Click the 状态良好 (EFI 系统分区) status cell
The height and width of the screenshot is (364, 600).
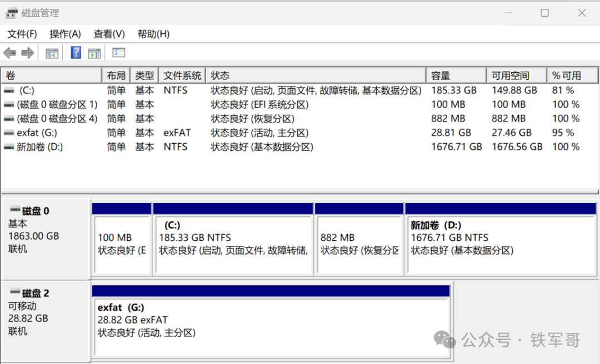(260, 105)
